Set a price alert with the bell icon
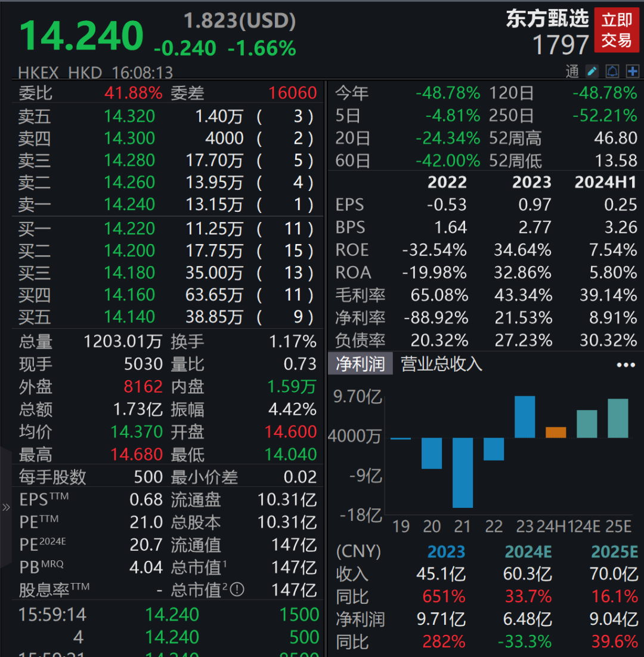The width and height of the screenshot is (644, 657). click(612, 71)
